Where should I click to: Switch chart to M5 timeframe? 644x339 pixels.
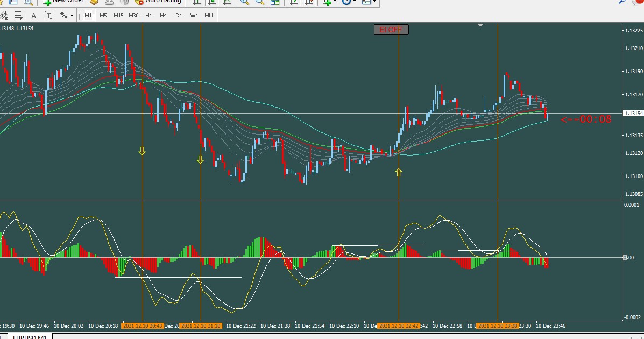103,15
